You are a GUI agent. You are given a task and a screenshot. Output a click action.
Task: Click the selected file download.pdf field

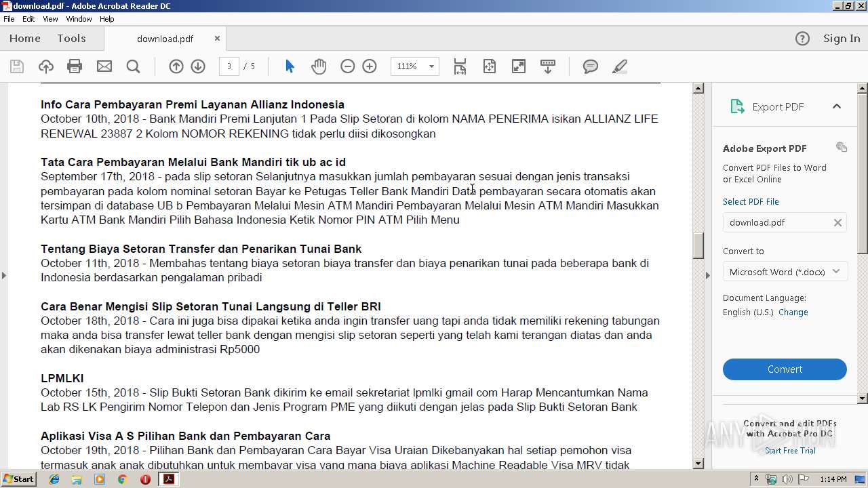coord(785,222)
